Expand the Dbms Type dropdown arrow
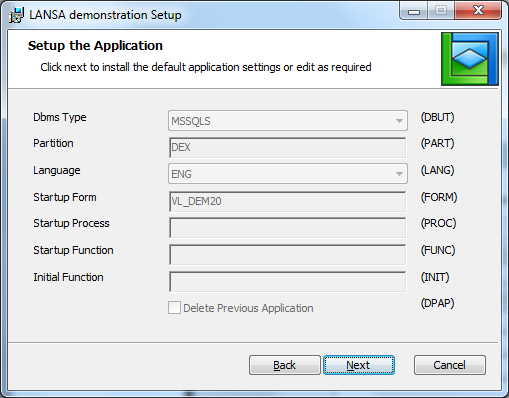 (399, 121)
